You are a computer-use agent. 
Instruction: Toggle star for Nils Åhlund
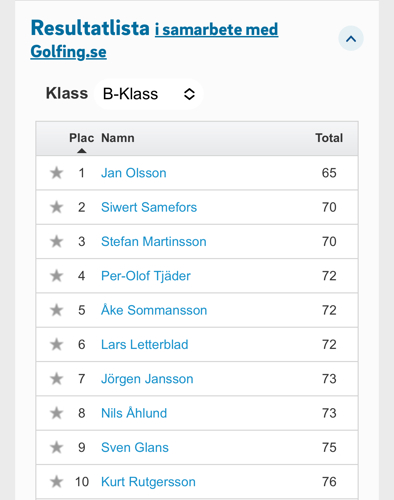pyautogui.click(x=56, y=413)
